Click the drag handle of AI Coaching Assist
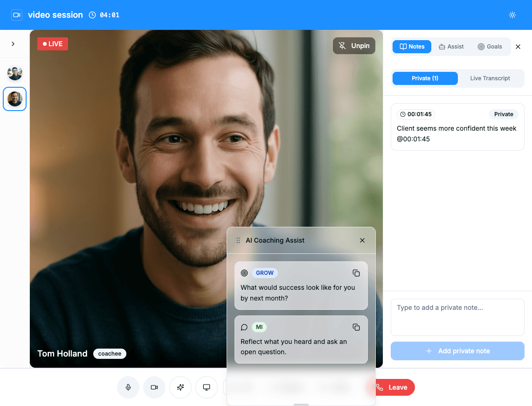The height and width of the screenshot is (406, 532). (238, 240)
